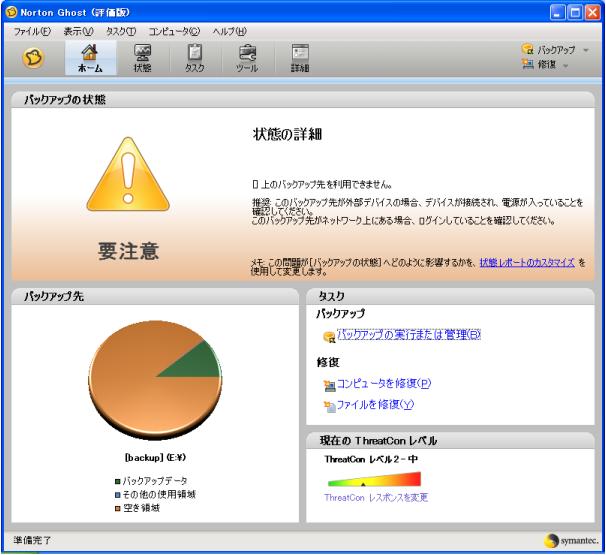The height and width of the screenshot is (555, 606).
Task: Click the recover computer icon
Action: click(x=329, y=385)
